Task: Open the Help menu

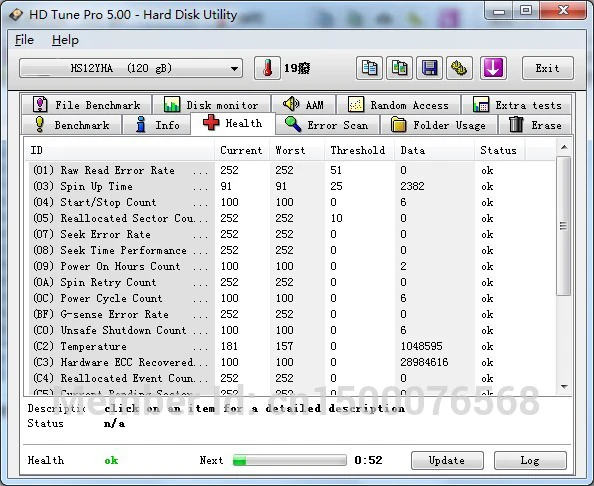Action: click(65, 40)
